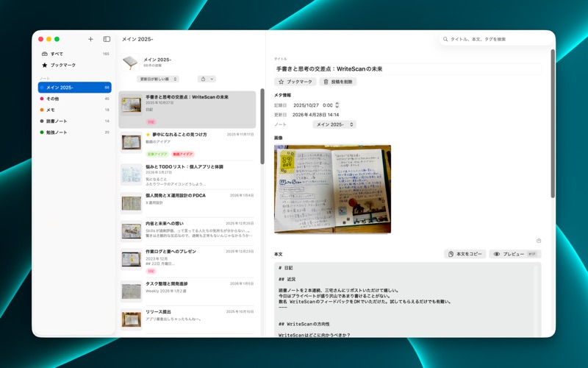The image size is (588, 368).
Task: Click the ブックマーク button
Action: click(x=295, y=82)
